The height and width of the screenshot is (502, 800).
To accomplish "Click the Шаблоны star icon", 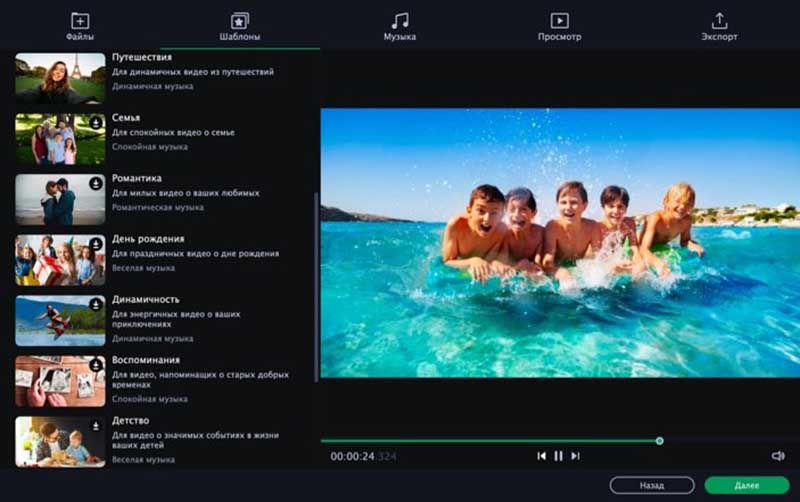I will tap(239, 21).
